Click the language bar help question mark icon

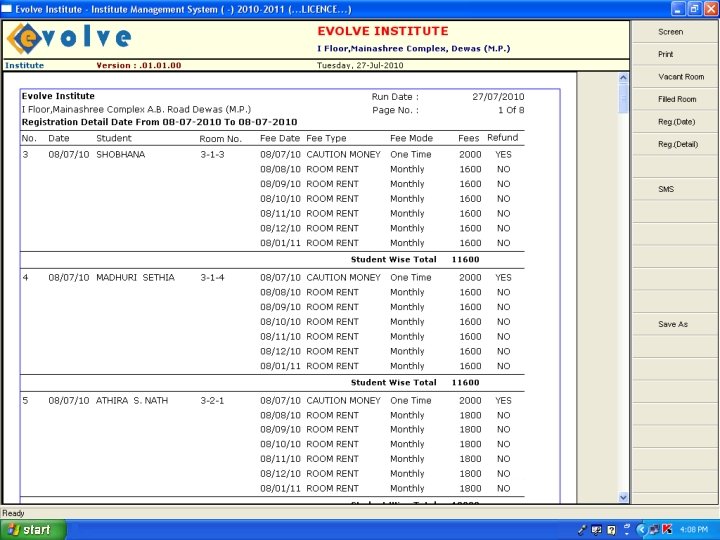point(612,530)
